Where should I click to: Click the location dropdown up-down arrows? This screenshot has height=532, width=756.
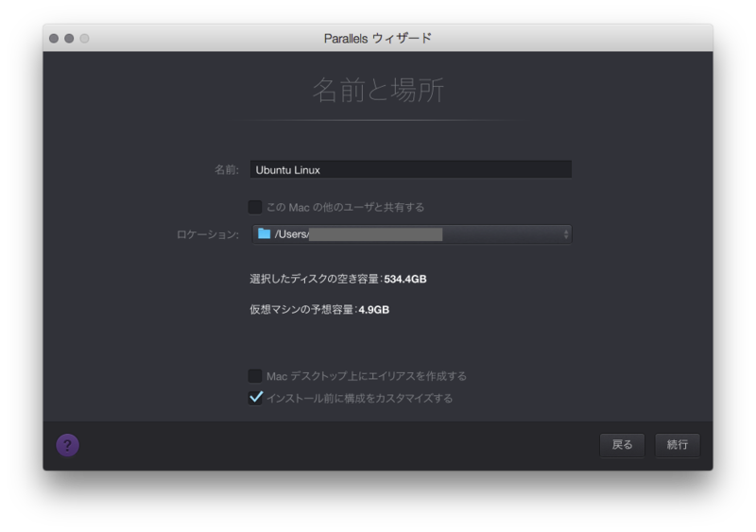pos(566,234)
